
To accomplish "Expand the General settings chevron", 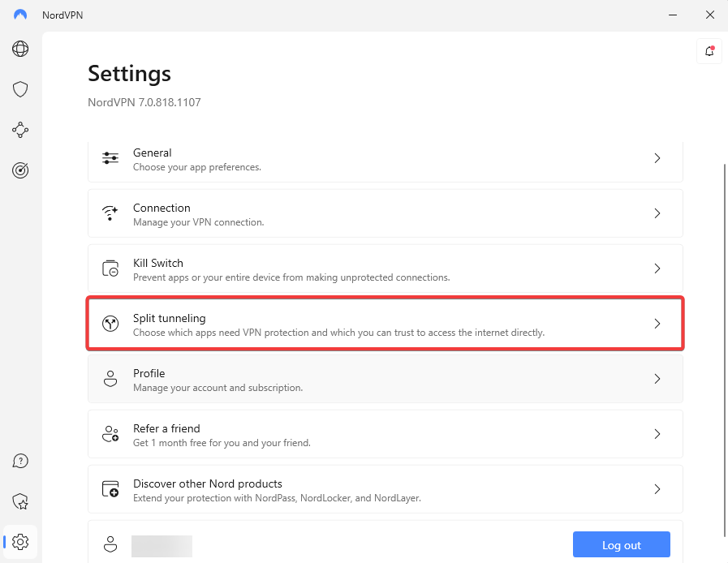I will [x=657, y=158].
